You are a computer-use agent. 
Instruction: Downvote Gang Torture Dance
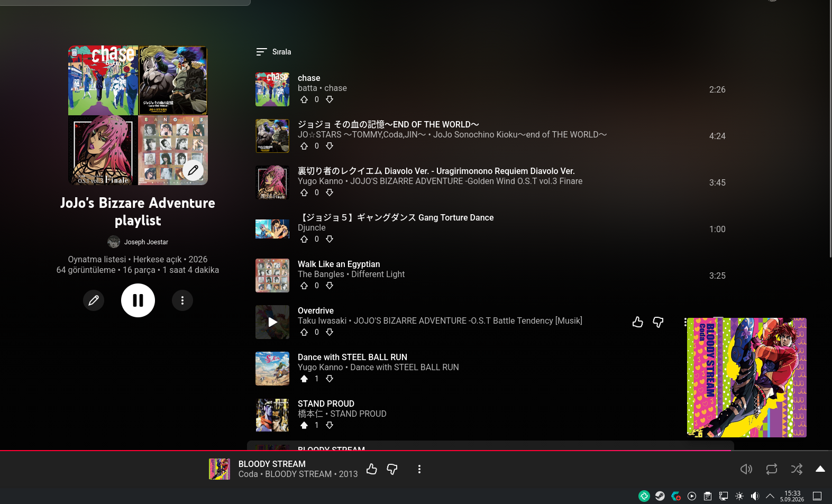tap(330, 239)
